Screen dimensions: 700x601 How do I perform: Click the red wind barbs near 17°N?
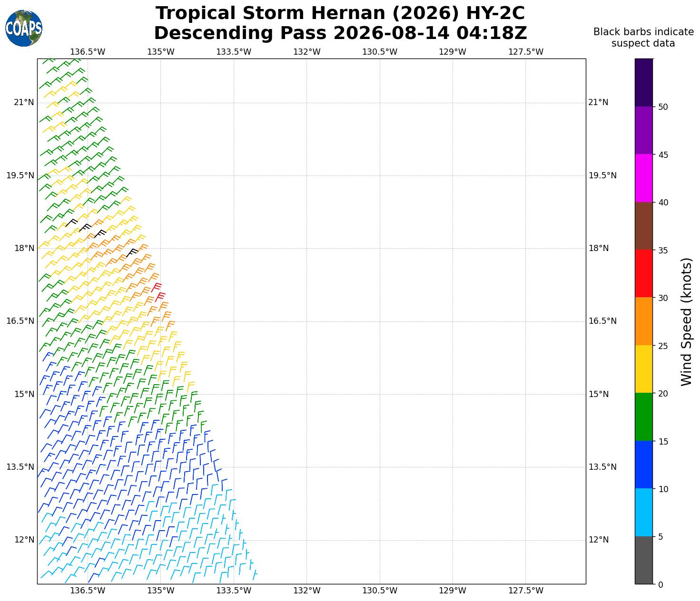(x=158, y=291)
